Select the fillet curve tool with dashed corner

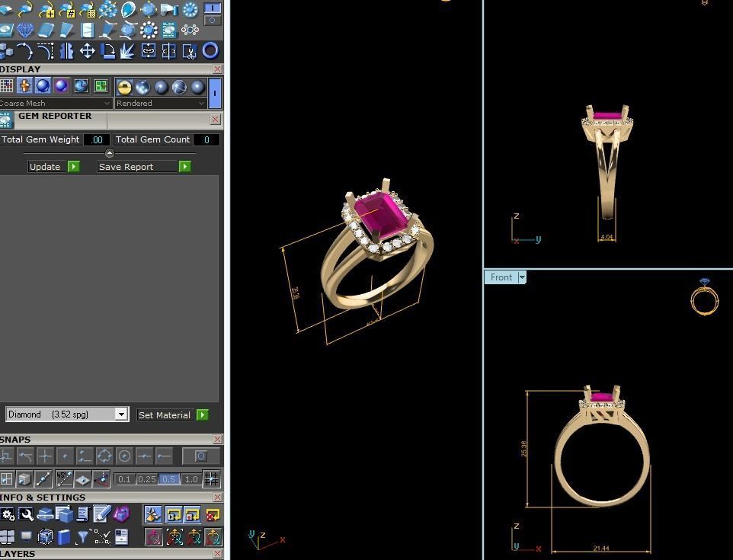pyautogui.click(x=46, y=51)
